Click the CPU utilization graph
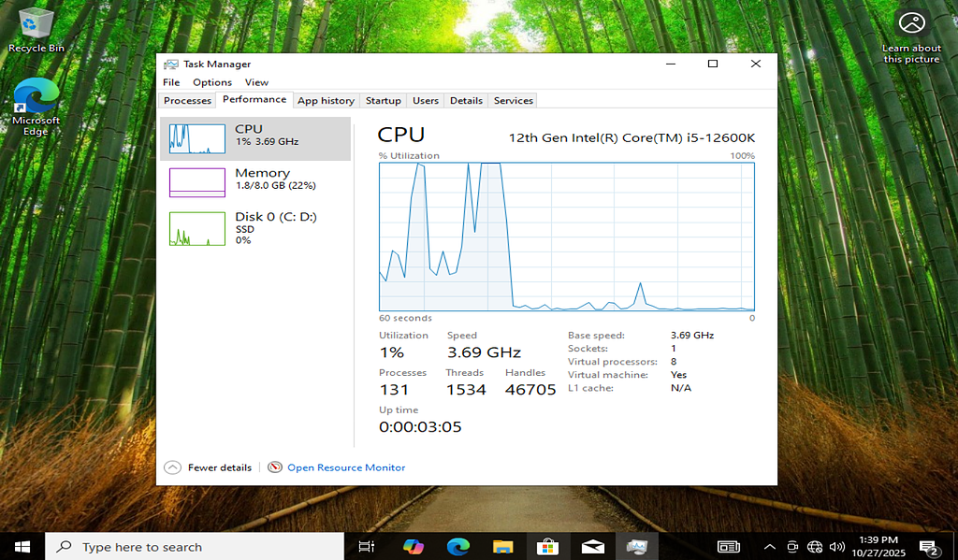 click(x=566, y=236)
